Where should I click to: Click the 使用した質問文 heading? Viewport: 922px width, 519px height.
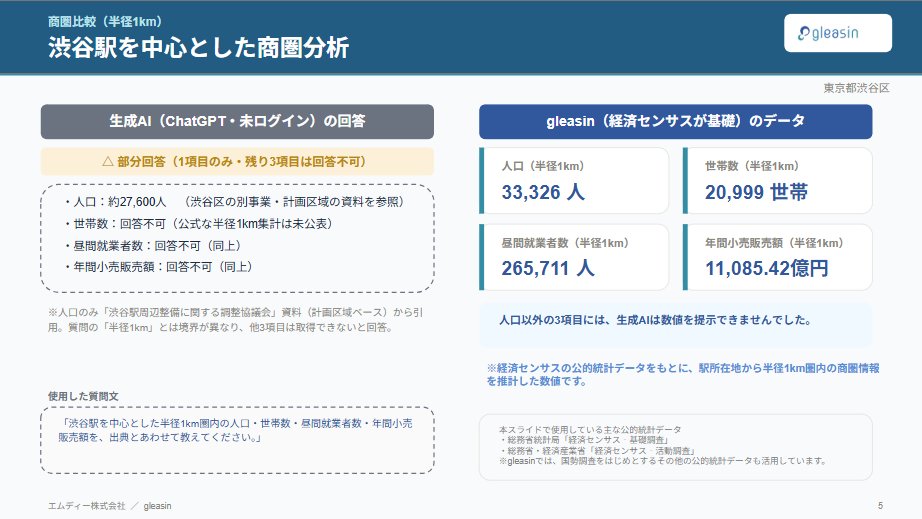pos(83,396)
